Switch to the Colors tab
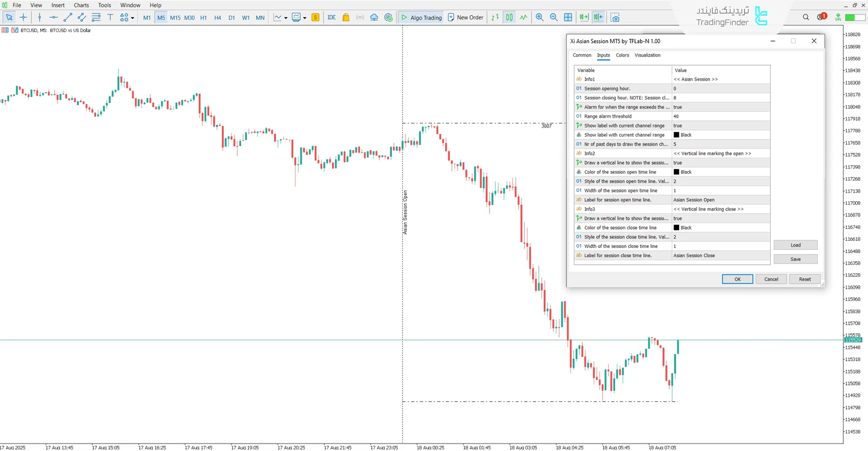The image size is (868, 451). click(622, 55)
